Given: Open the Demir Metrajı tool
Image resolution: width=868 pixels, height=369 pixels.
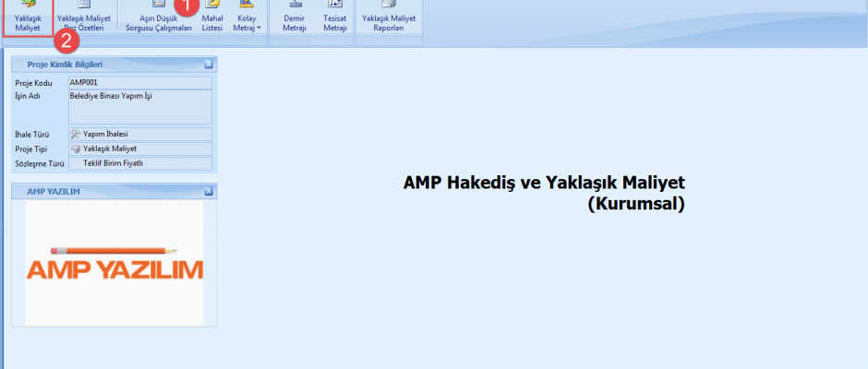Looking at the screenshot, I should click(295, 18).
